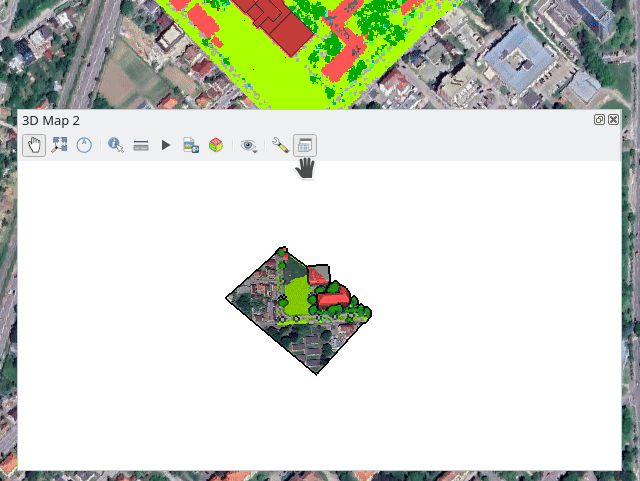Float the 3D Map 2 panel
The height and width of the screenshot is (481, 640).
[599, 120]
